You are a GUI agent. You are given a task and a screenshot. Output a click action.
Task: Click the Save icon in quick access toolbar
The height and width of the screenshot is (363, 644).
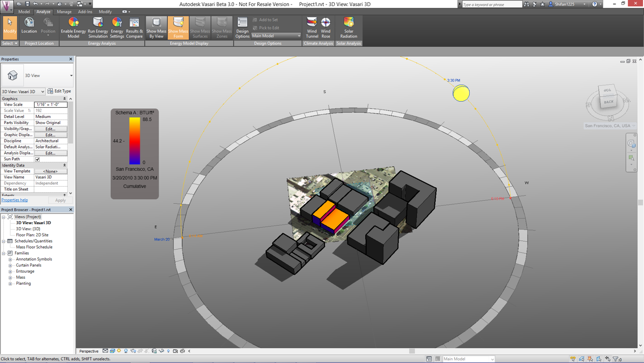coord(27,4)
